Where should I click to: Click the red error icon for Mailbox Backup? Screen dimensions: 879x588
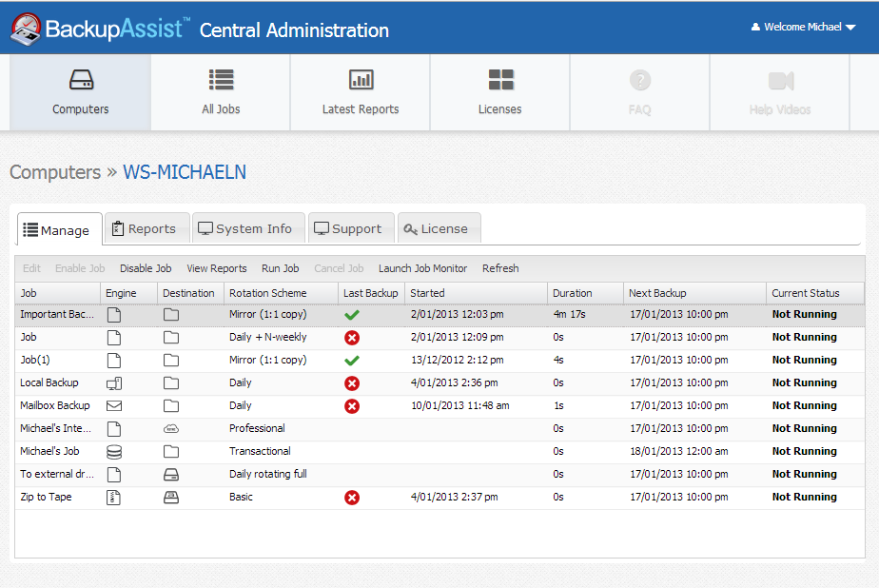[x=352, y=406]
